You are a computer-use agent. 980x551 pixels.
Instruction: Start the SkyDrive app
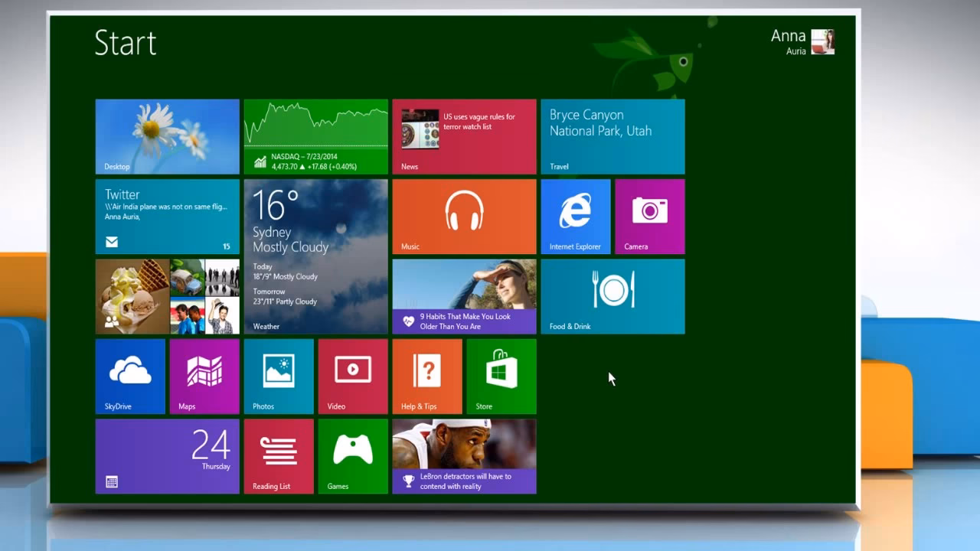(x=130, y=376)
